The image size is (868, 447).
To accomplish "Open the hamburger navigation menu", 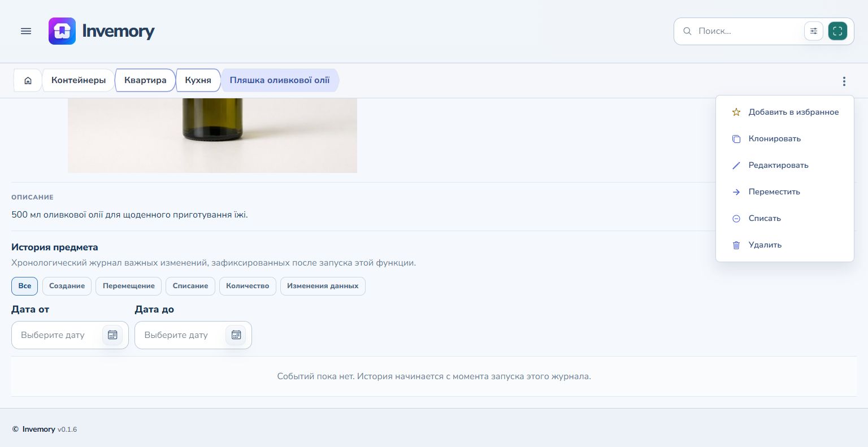I will tap(26, 31).
